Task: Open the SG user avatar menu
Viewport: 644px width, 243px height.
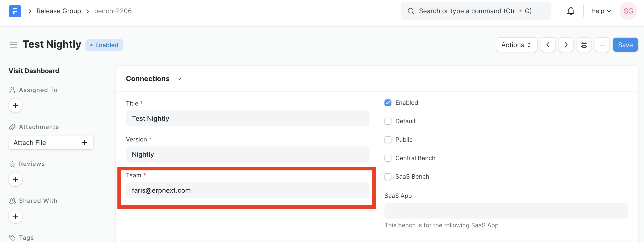Action: coord(628,11)
